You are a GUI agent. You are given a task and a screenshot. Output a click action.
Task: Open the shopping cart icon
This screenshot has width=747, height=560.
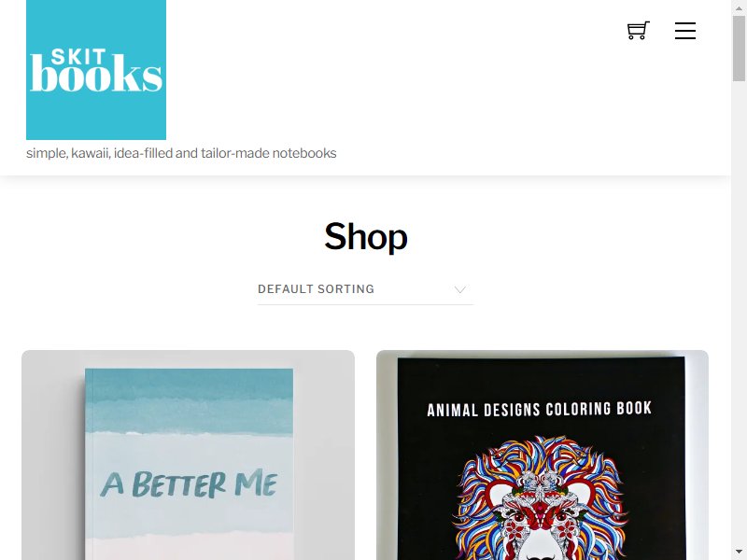tap(639, 31)
